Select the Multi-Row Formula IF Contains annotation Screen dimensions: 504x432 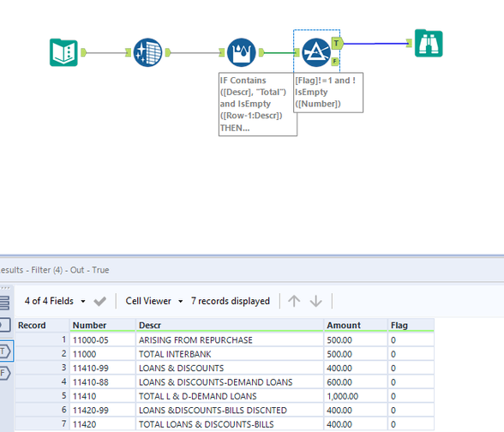coord(258,105)
